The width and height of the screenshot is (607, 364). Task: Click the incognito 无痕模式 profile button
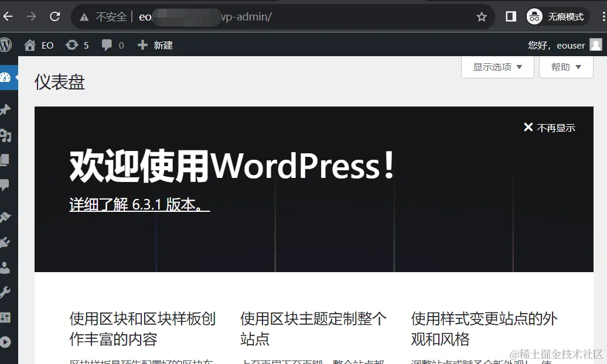(x=557, y=16)
